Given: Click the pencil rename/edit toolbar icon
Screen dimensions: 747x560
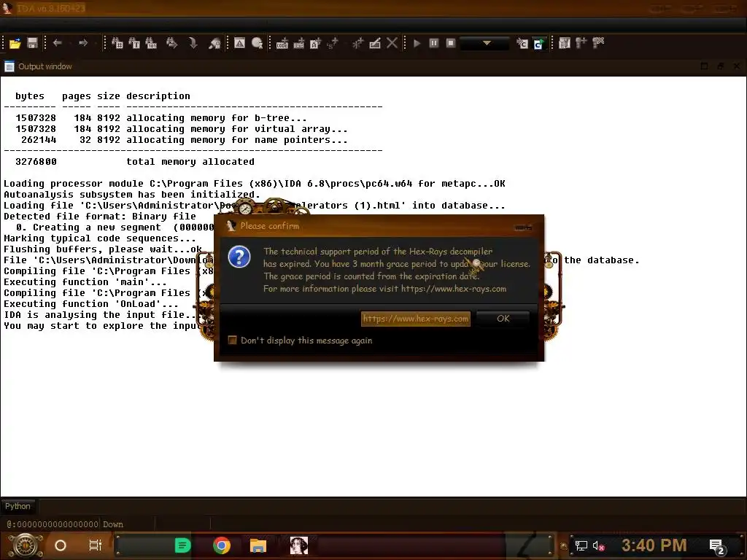Looking at the screenshot, I should coord(375,43).
